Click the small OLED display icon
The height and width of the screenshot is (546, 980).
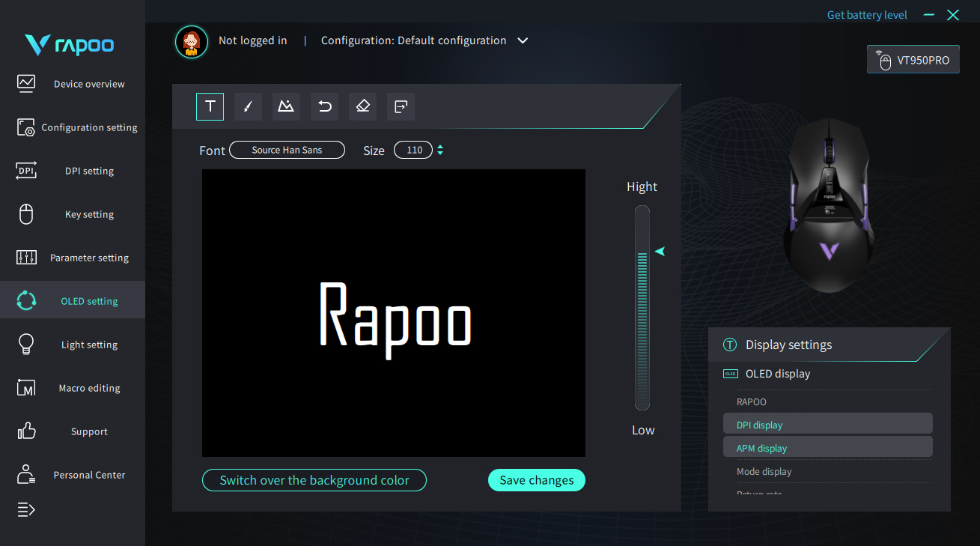[731, 374]
